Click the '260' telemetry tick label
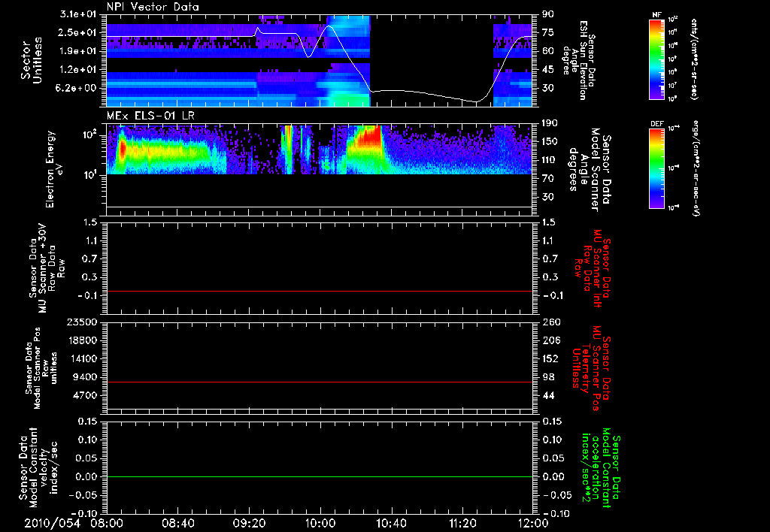The image size is (770, 532). [x=550, y=322]
